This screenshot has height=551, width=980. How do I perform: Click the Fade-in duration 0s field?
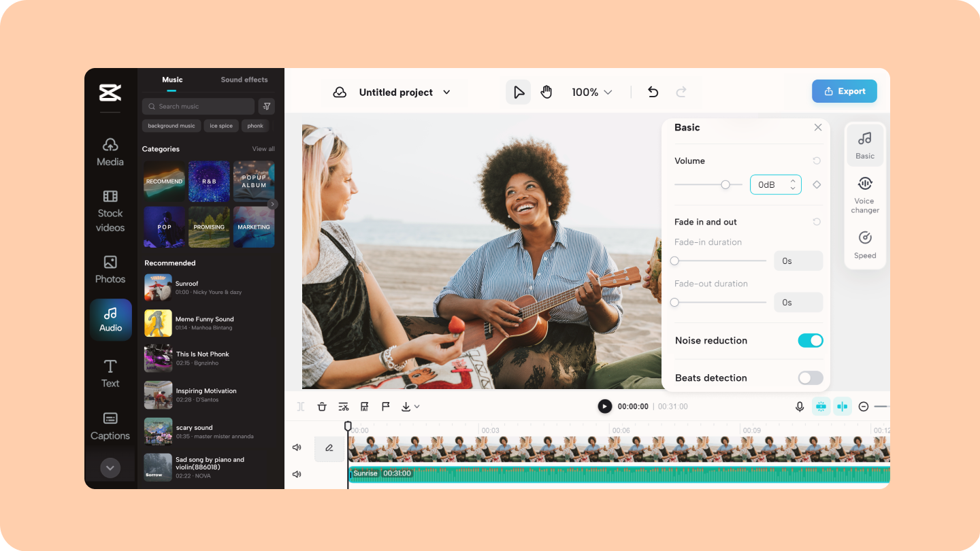click(798, 261)
